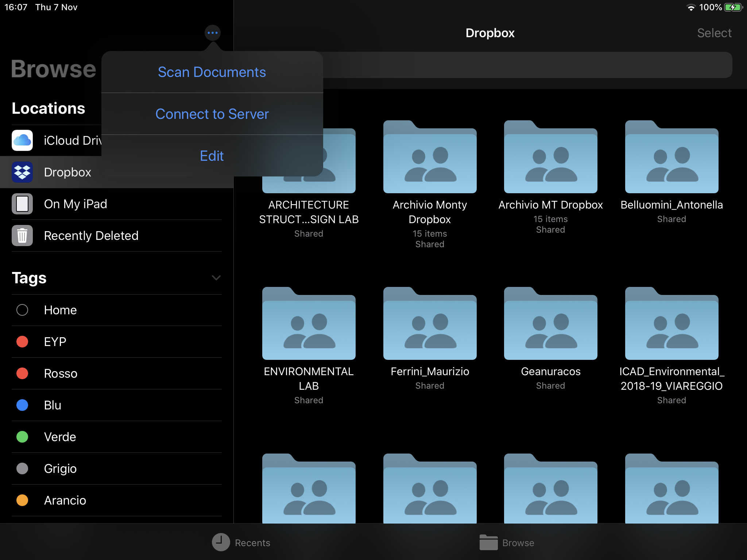The height and width of the screenshot is (560, 747).
Task: Open iCloud Drive location icon
Action: tap(22, 140)
